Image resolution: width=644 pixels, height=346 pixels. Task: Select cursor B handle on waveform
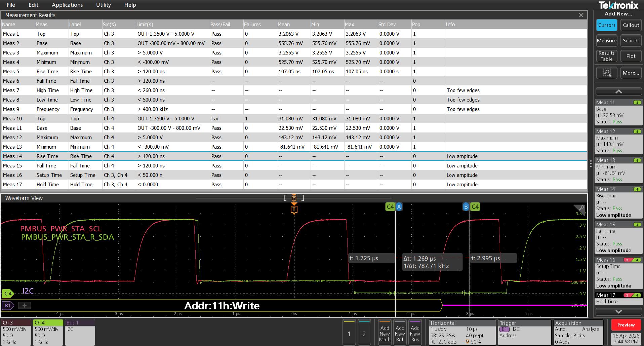[x=466, y=207]
